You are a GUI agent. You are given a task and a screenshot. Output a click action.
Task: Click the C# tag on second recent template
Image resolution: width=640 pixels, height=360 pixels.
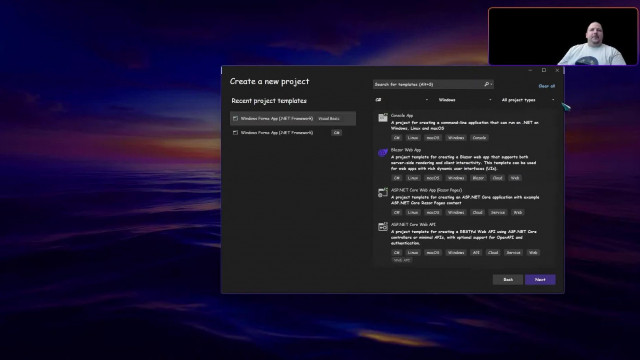coord(336,133)
